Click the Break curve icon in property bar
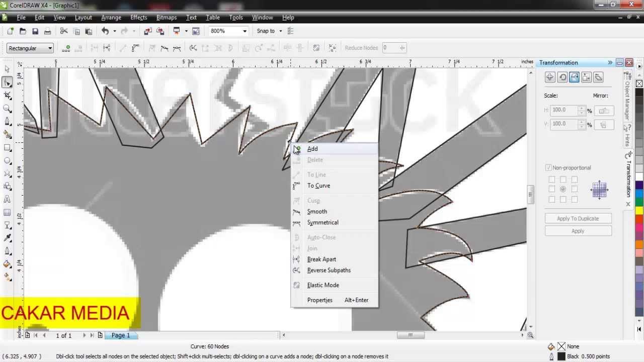This screenshot has width=644, height=362. coord(107,48)
